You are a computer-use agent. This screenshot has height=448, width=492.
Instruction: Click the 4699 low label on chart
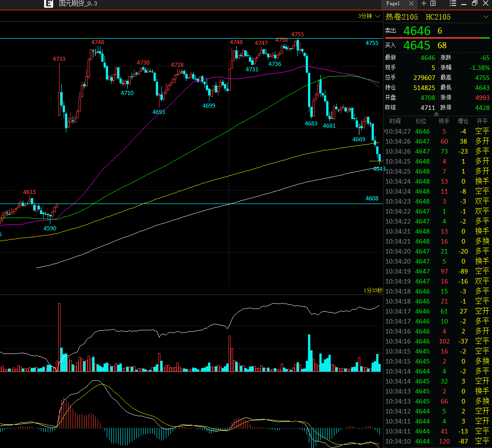[209, 106]
